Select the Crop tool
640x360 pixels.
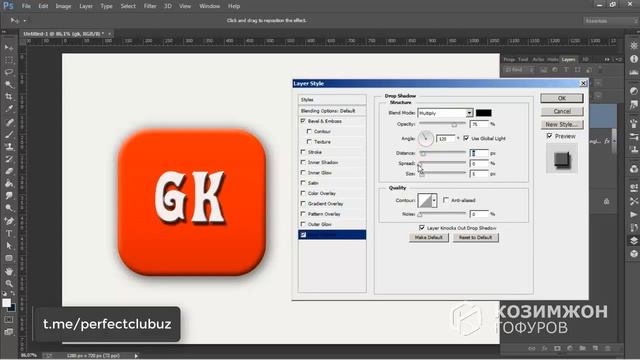click(9, 97)
